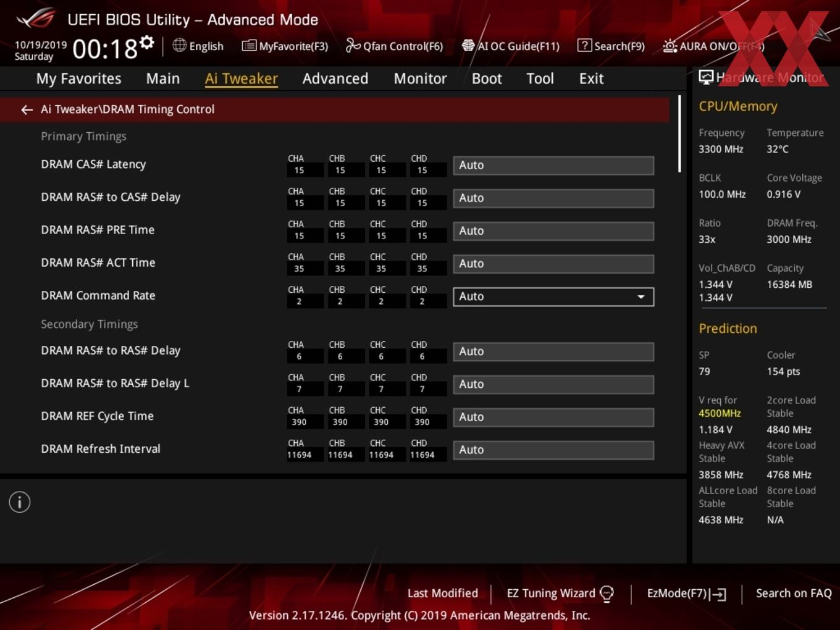The image size is (840, 630).
Task: Select DRAM Refresh Interval Auto field
Action: [553, 450]
